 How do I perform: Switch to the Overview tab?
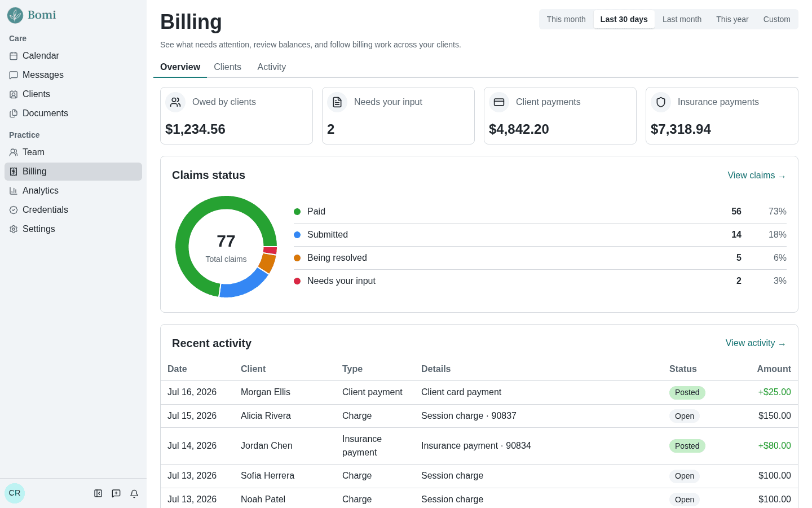(x=180, y=67)
